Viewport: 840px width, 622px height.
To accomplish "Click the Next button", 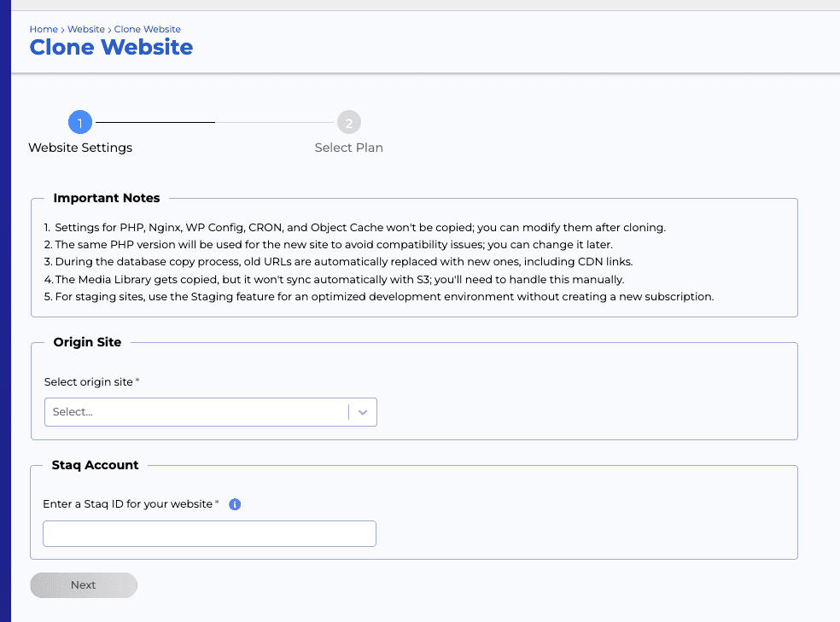I will coord(83,584).
